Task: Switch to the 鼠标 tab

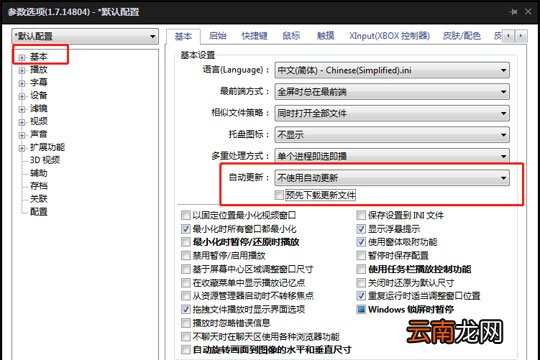Action: (x=291, y=36)
